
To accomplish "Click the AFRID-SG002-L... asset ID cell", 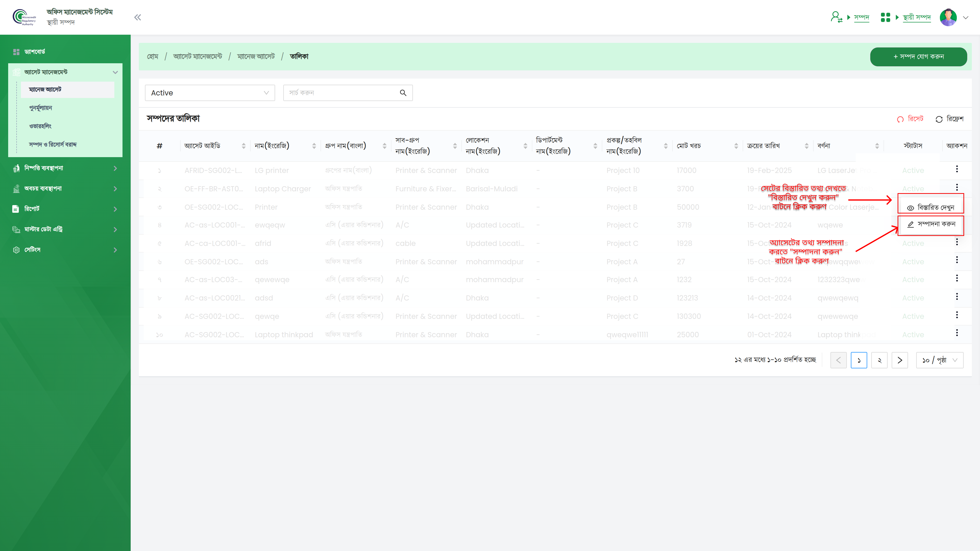I will pos(213,170).
